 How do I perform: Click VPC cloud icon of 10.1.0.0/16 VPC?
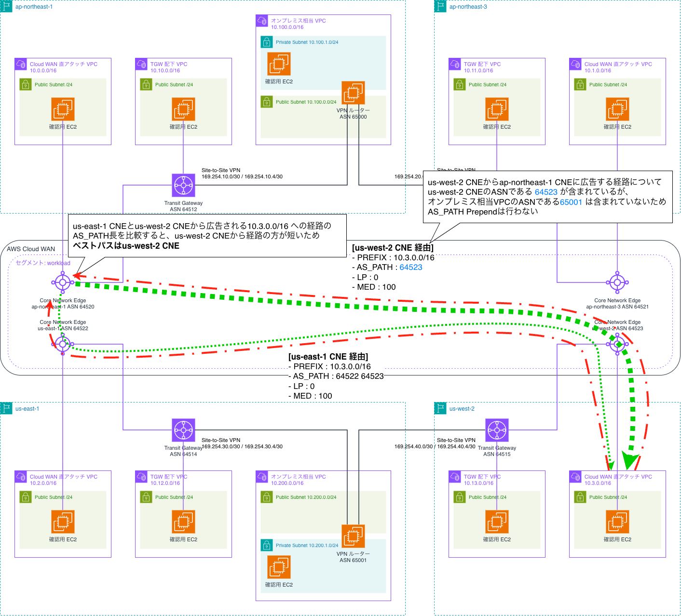pyautogui.click(x=575, y=64)
